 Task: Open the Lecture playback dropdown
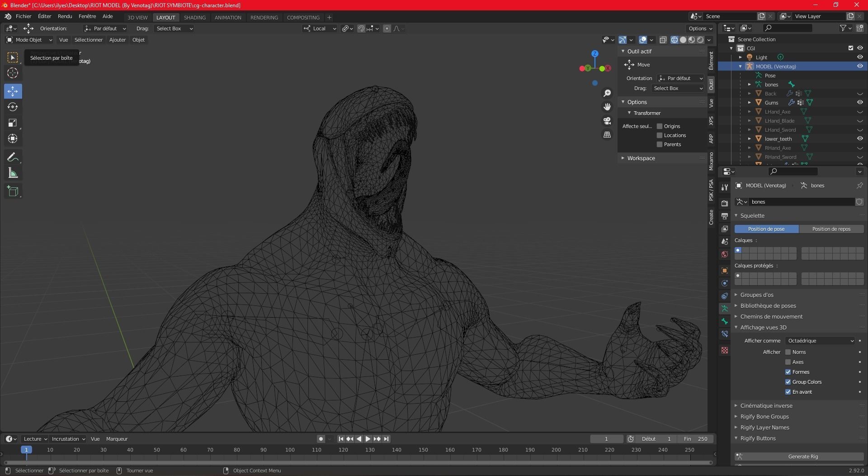(35, 439)
